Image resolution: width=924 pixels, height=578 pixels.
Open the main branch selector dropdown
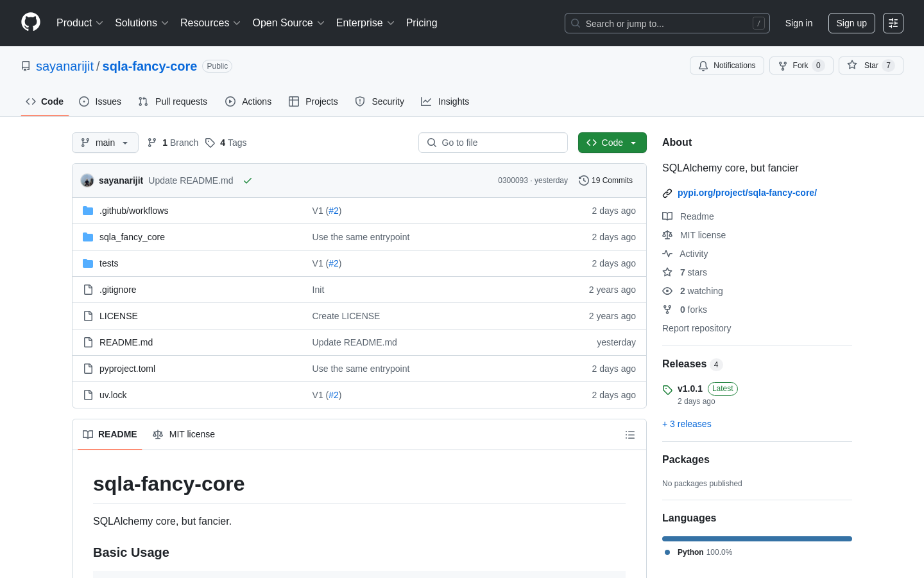pyautogui.click(x=105, y=143)
